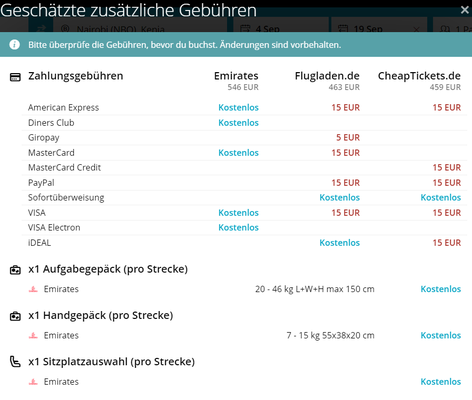The image size is (472, 400).
Task: Click the Zahlungsgebühren section heading
Action: click(x=76, y=76)
